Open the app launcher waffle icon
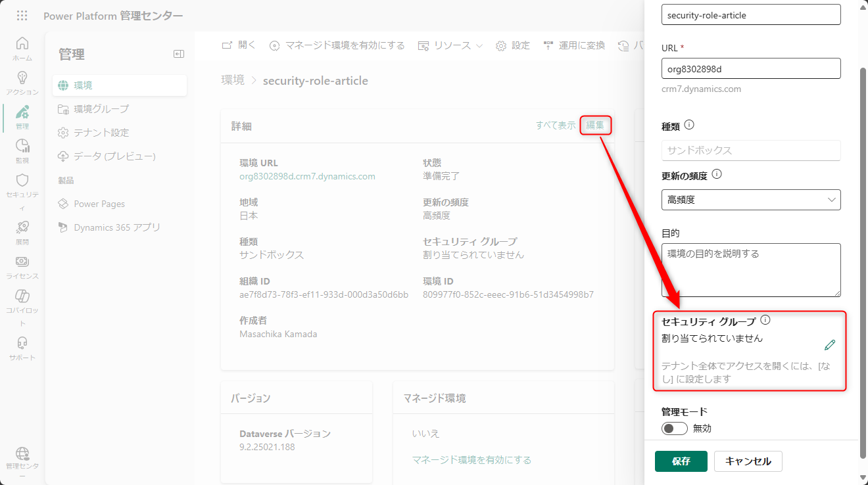Viewport: 868px width, 485px height. pos(22,16)
